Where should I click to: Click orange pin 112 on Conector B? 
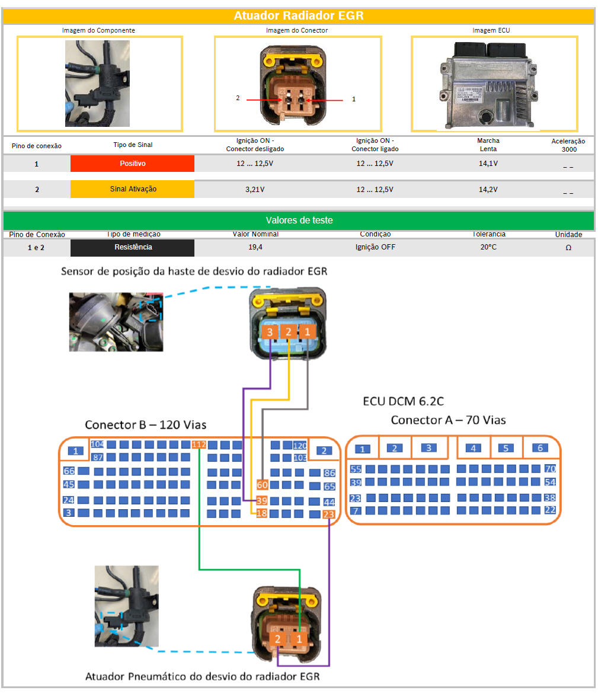199,445
